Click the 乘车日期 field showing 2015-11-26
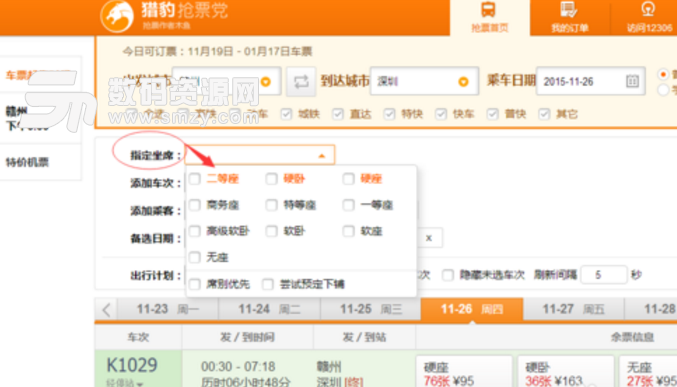Viewport: 677px width, 387px height. pos(591,81)
